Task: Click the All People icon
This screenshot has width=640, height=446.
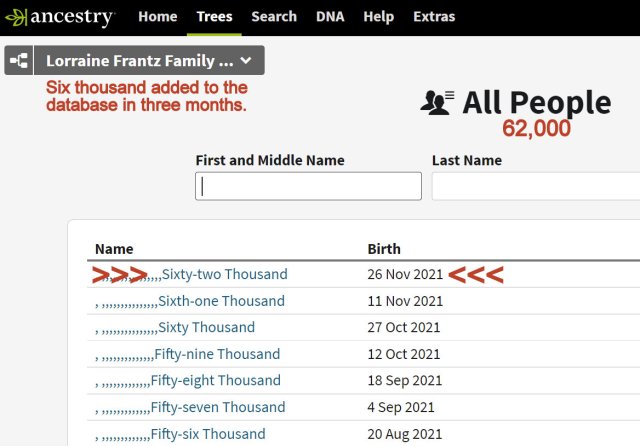Action: click(x=439, y=102)
